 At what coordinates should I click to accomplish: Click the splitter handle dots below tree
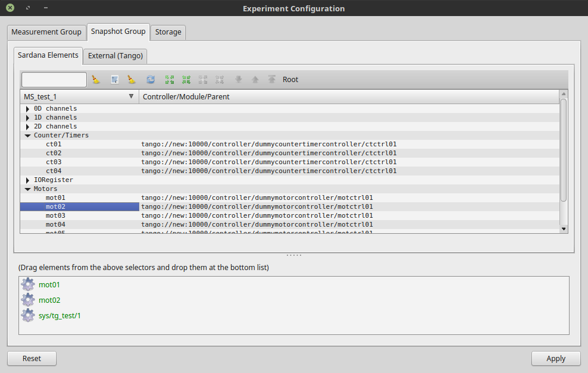point(294,255)
